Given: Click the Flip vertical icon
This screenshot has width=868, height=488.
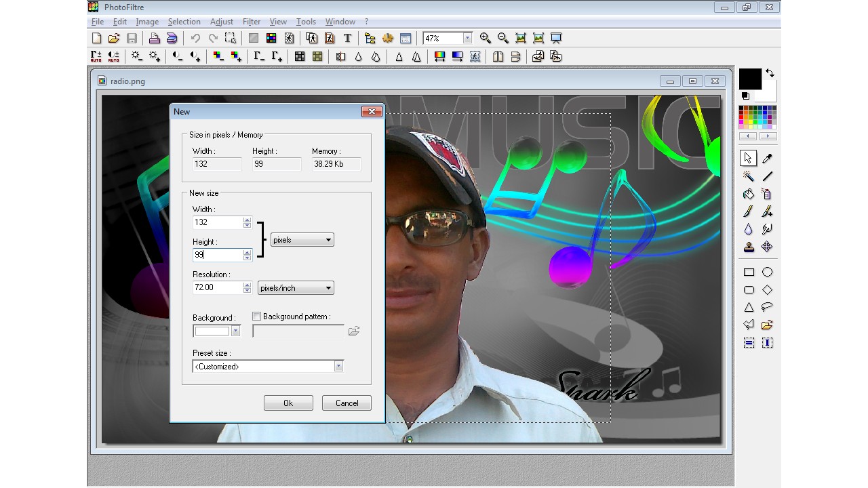Looking at the screenshot, I should coord(515,56).
